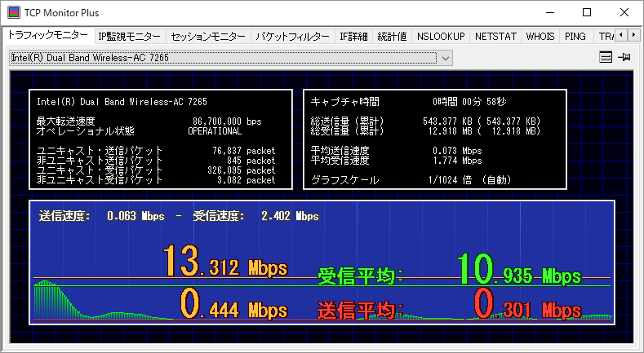This screenshot has width=644, height=353.
Task: Open the セッションモニター tab
Action: pyautogui.click(x=208, y=37)
